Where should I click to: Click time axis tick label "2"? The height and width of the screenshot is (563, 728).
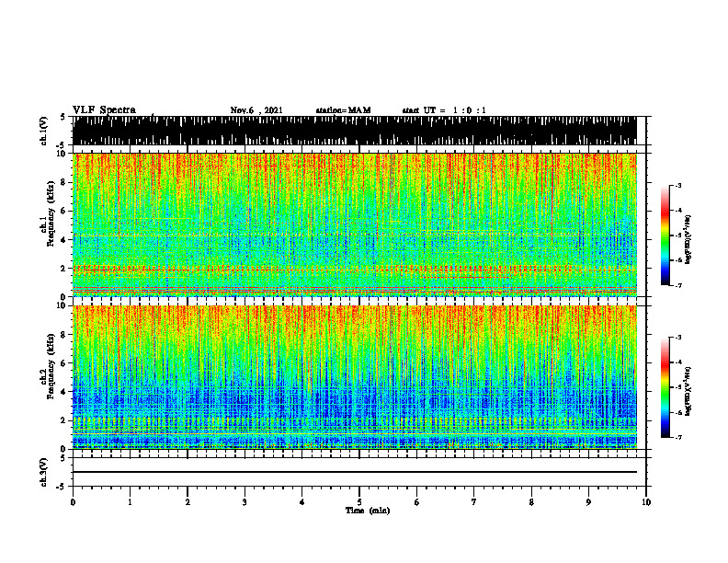[x=188, y=502]
